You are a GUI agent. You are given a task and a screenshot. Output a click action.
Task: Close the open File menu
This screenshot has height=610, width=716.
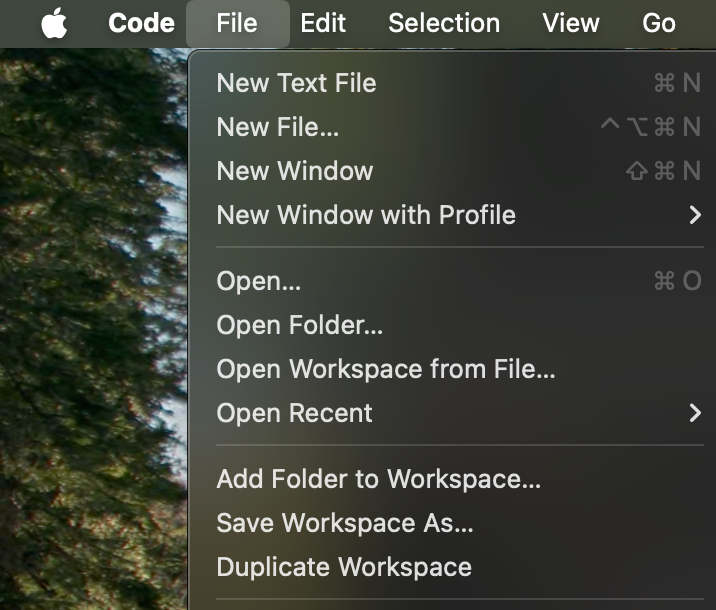[x=237, y=23]
